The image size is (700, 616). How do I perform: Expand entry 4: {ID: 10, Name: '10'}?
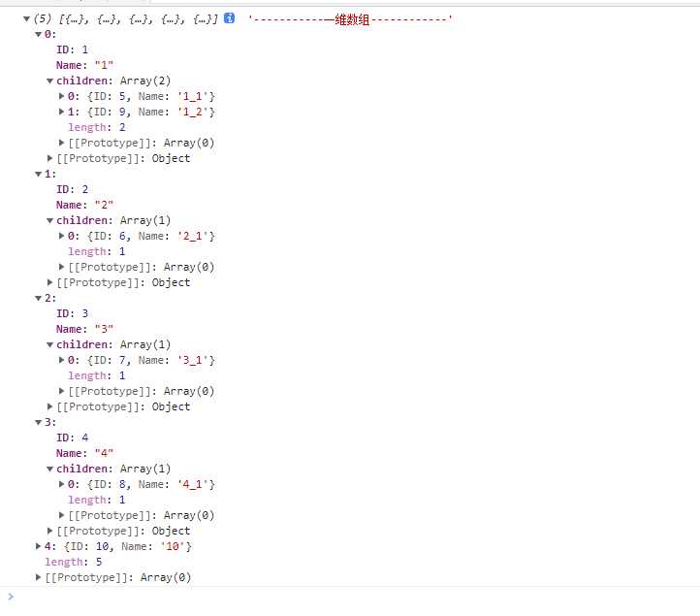click(x=39, y=547)
